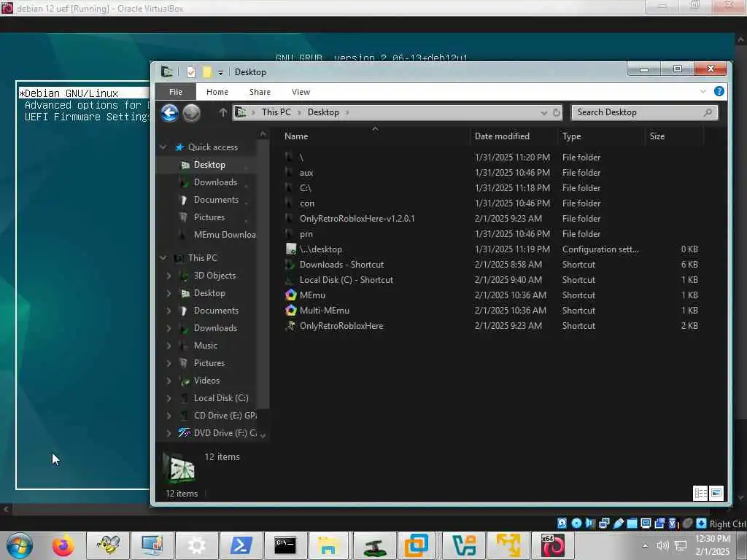Open address bar history dropdown arrow
The height and width of the screenshot is (560, 747).
click(543, 113)
